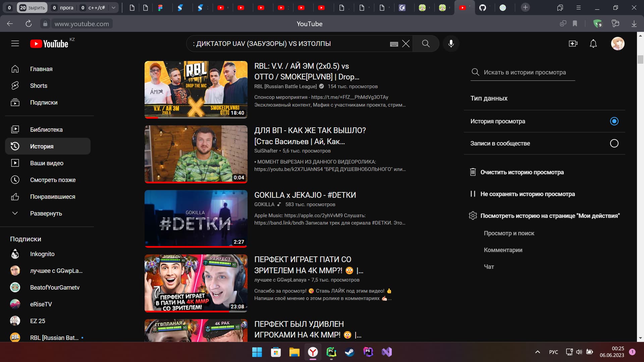Open the notifications bell
This screenshot has width=644, height=362.
pos(593,44)
